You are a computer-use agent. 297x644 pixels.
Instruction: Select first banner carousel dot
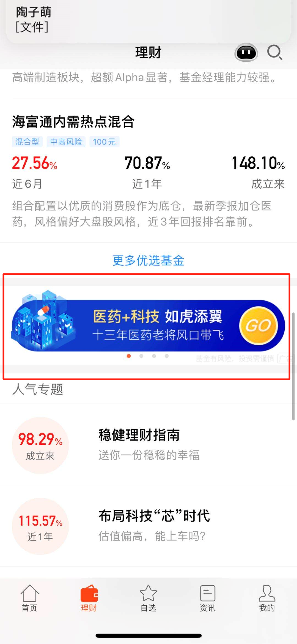click(x=129, y=356)
